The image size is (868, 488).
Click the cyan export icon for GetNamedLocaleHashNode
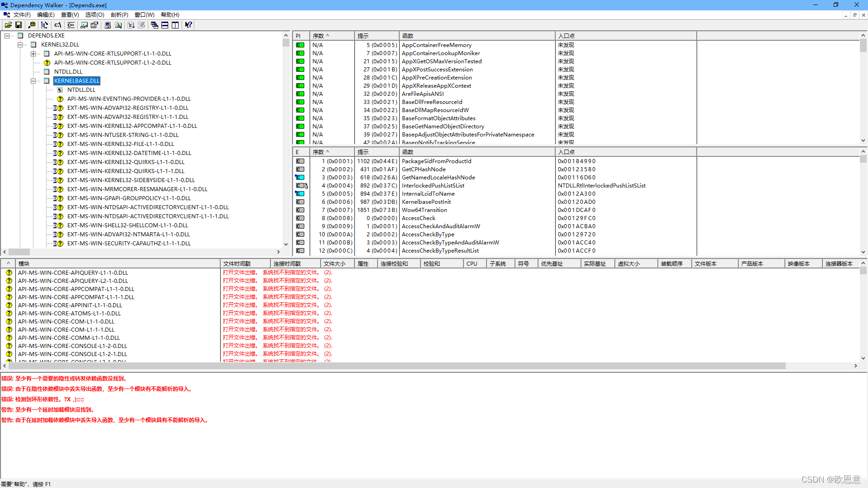(300, 178)
